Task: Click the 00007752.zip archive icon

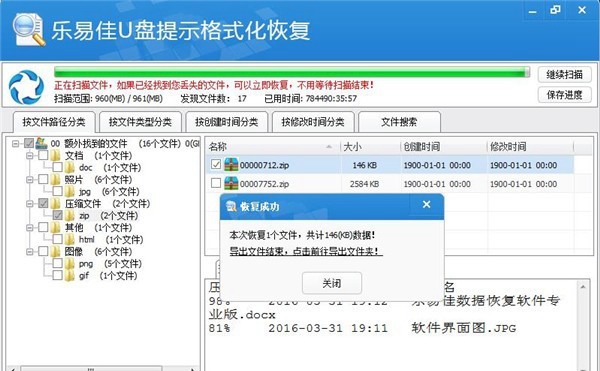Action: [231, 184]
